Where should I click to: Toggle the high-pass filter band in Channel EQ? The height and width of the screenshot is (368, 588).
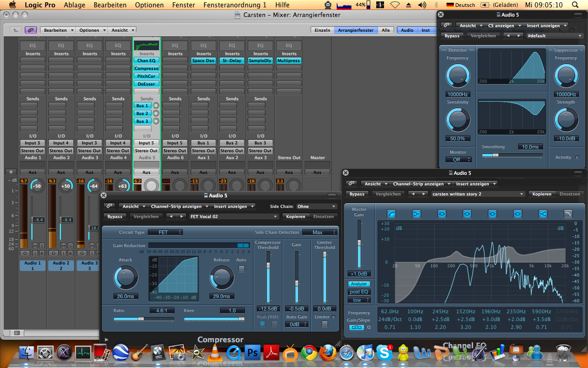pyautogui.click(x=391, y=213)
